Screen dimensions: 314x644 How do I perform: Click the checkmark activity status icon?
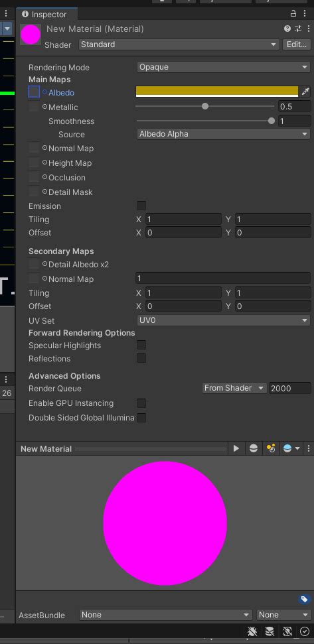(x=305, y=631)
